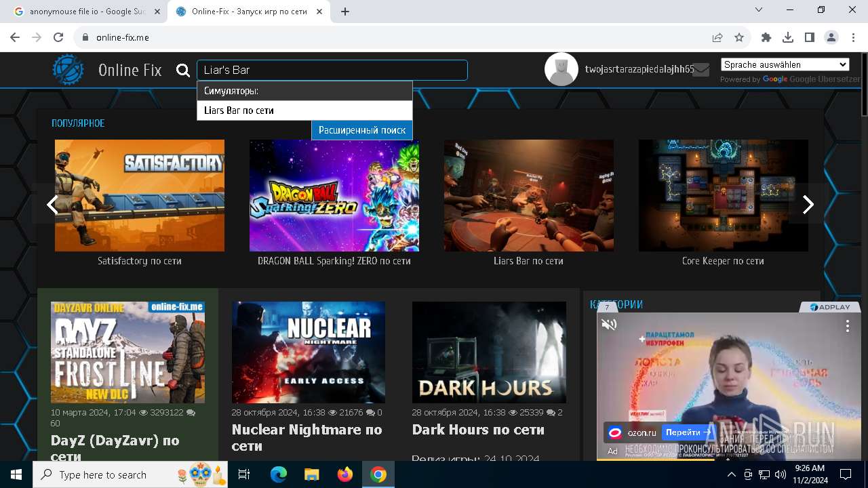Viewport: 868px width, 488px height.
Task: Open the browser extensions puzzle icon
Action: click(x=766, y=38)
